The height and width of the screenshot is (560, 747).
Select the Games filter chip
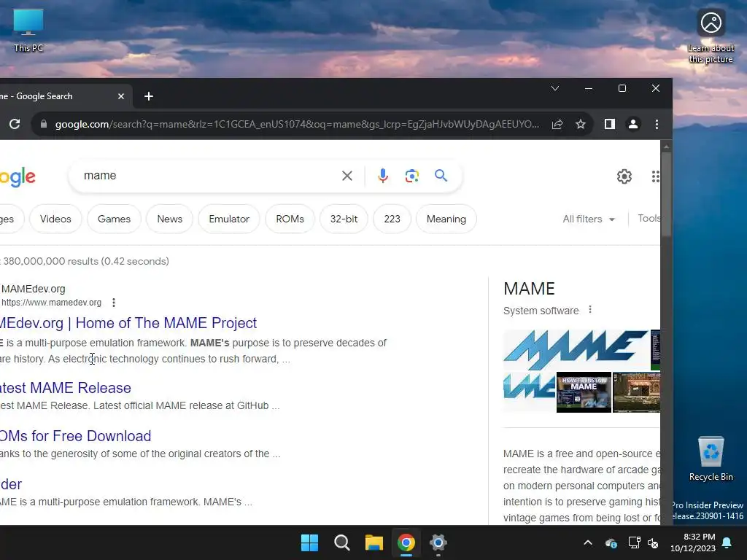114,219
